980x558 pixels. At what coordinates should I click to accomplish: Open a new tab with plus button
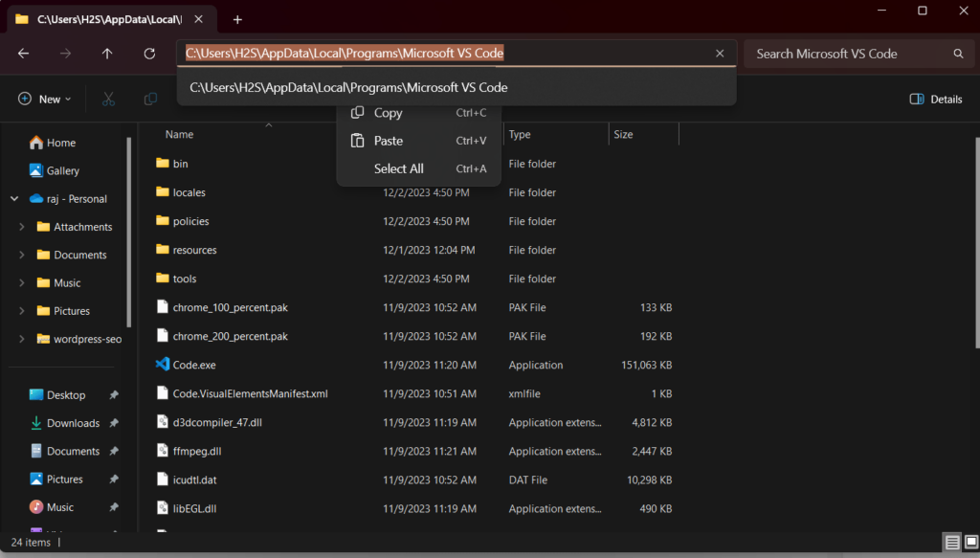[x=237, y=19]
